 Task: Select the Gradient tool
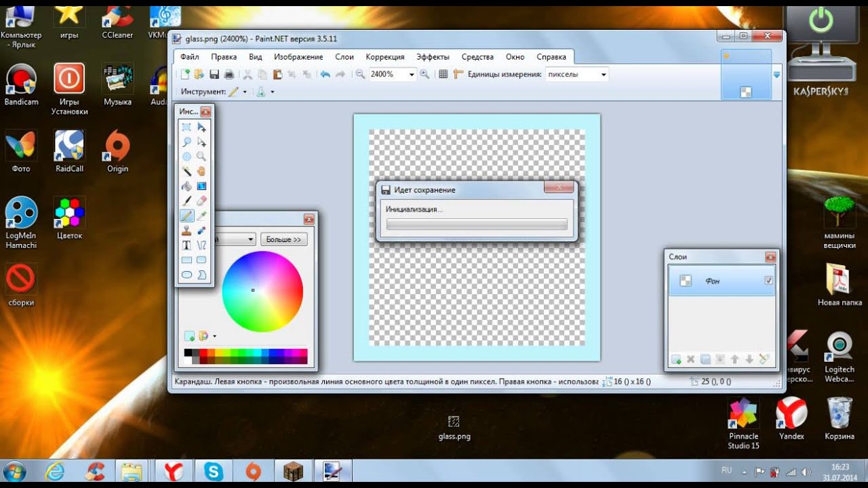(x=201, y=186)
